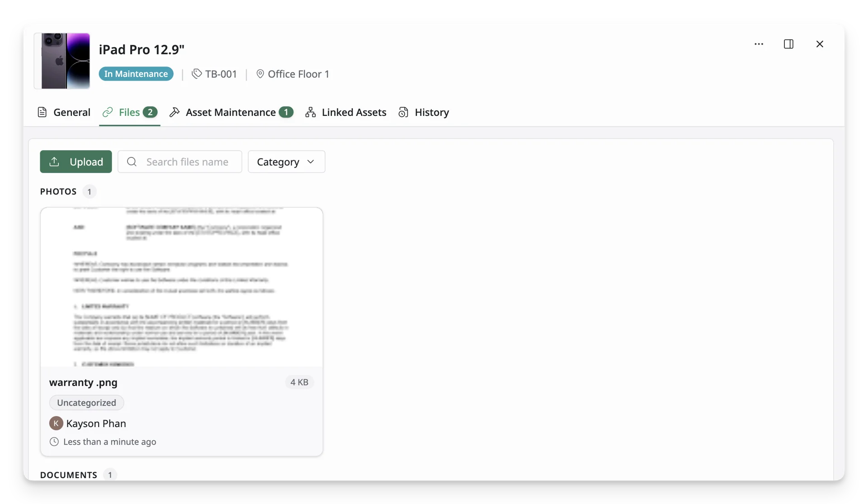Click the iPad Pro 12.9" title
Viewport: 868px width, 504px height.
[x=142, y=49]
